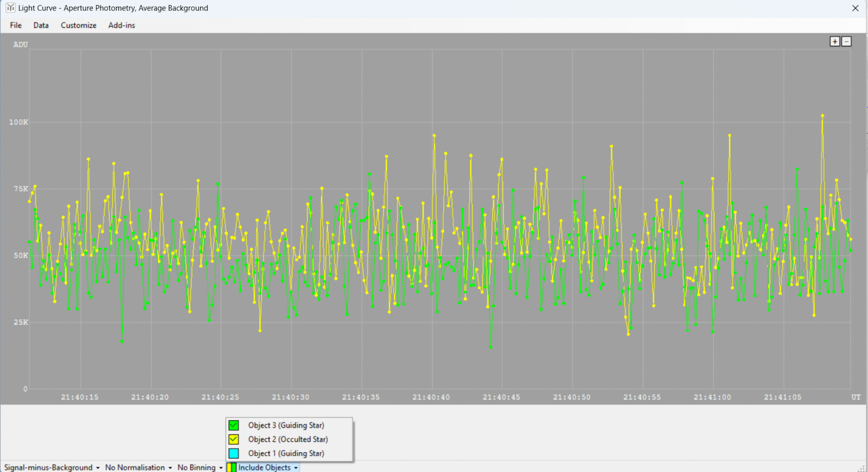This screenshot has height=472, width=868.
Task: Open the File menu
Action: (x=16, y=25)
